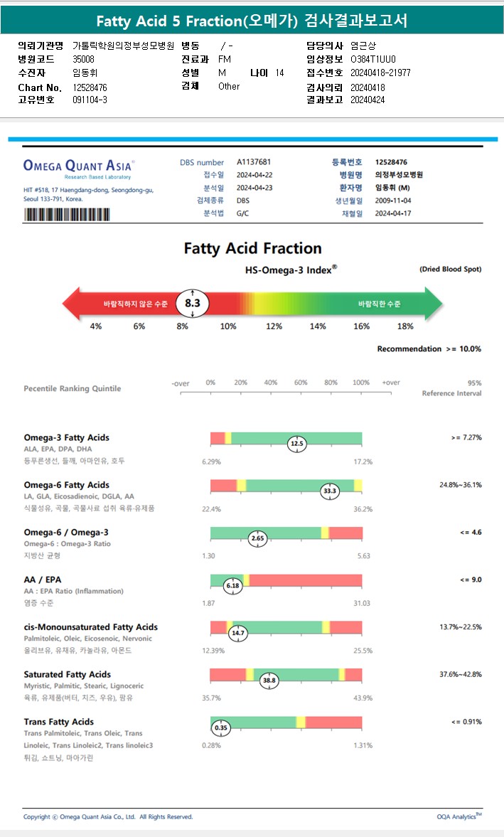Click the 2.65 Omega-6 / Omega-3 ratio marker
Image resolution: width=504 pixels, height=837 pixels.
257,538
